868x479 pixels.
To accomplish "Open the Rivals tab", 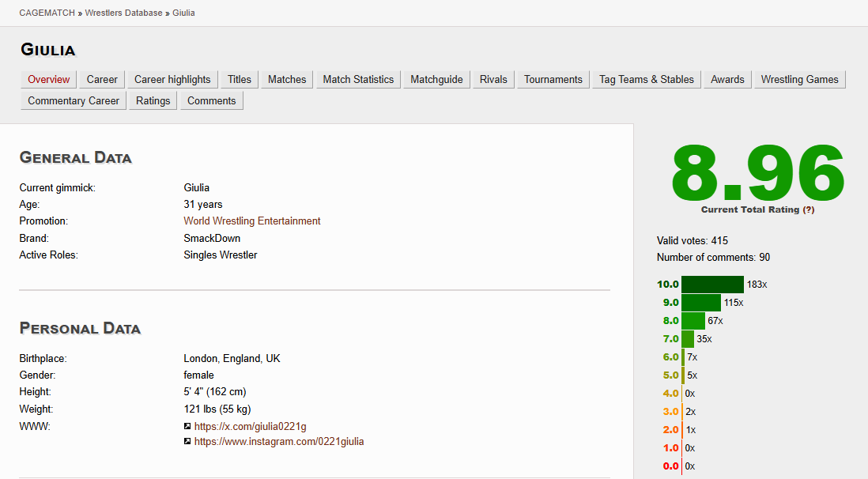I will coord(493,79).
